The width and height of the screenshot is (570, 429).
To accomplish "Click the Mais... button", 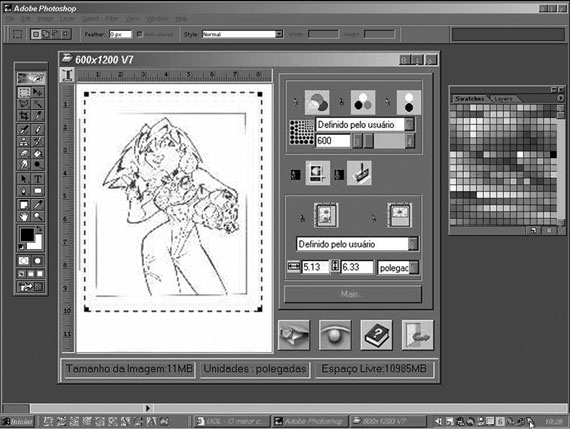I will pyautogui.click(x=353, y=294).
